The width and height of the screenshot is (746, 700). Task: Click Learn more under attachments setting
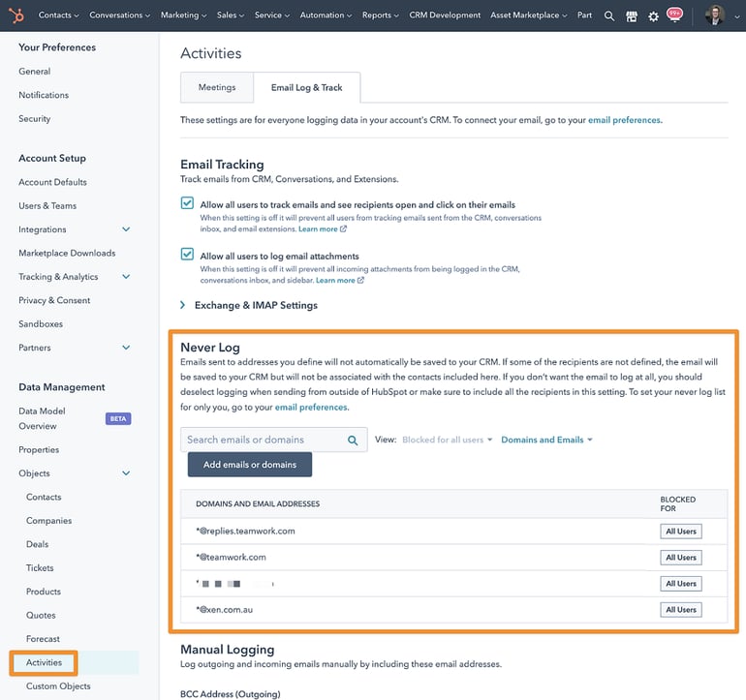point(335,281)
